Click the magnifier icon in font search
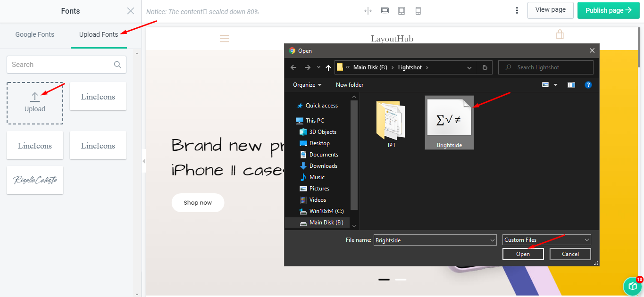644x297 pixels. 117,65
